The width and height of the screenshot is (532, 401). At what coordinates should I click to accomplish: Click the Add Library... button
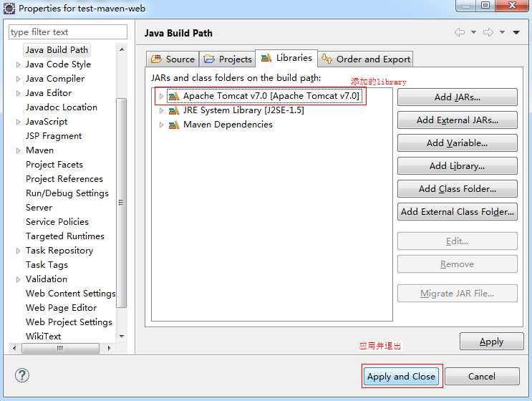pos(458,166)
